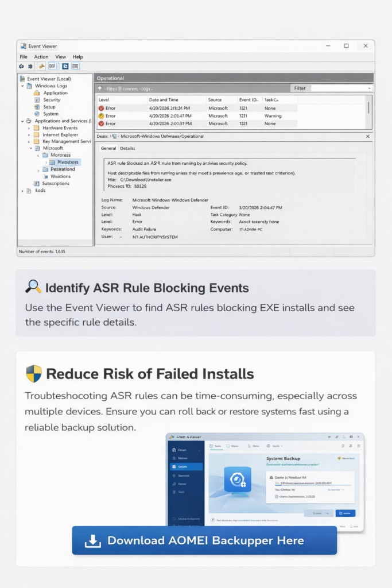Click the yellow icon for the 2:08:47 PM event

coord(101,116)
